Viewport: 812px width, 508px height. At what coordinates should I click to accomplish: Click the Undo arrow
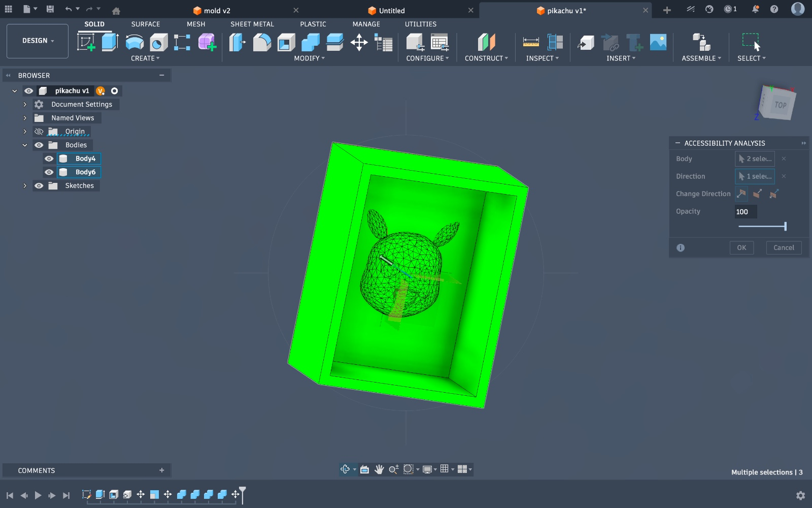[x=69, y=9]
